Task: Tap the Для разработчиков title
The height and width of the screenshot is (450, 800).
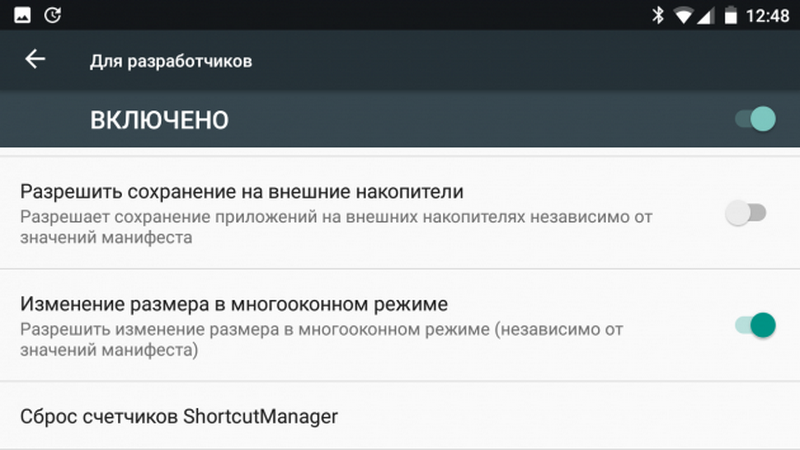Action: (x=171, y=61)
